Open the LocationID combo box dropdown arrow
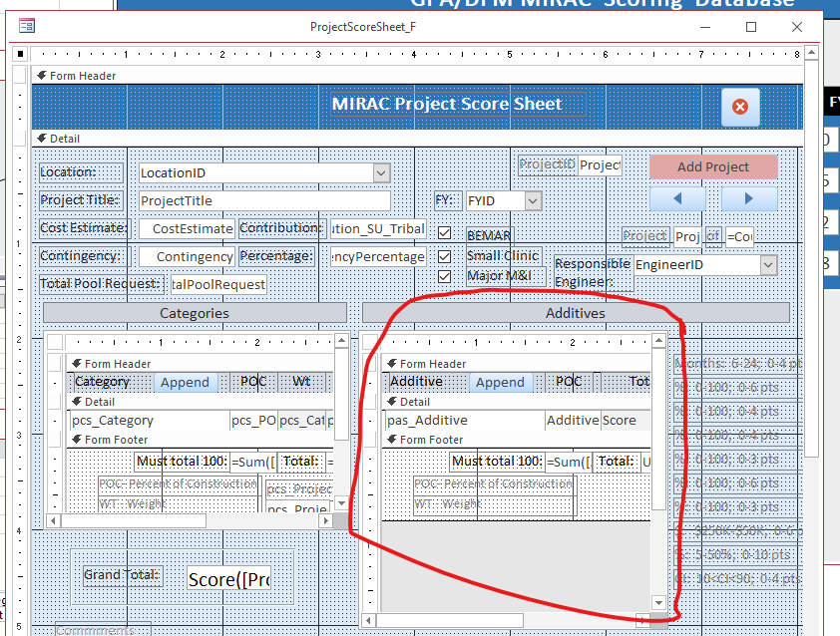The width and height of the screenshot is (840, 636). (x=381, y=172)
